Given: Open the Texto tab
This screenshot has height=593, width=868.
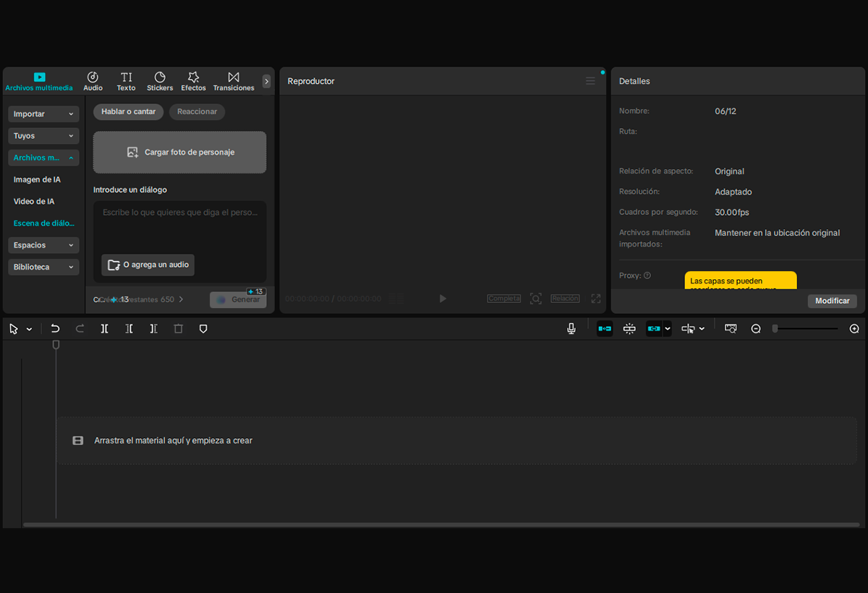Looking at the screenshot, I should point(126,81).
